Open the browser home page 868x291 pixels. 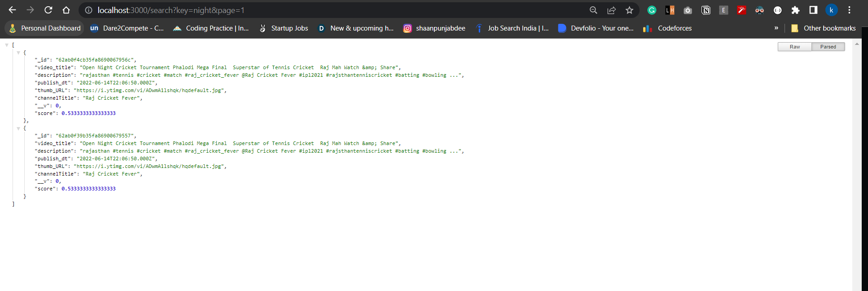(x=66, y=10)
